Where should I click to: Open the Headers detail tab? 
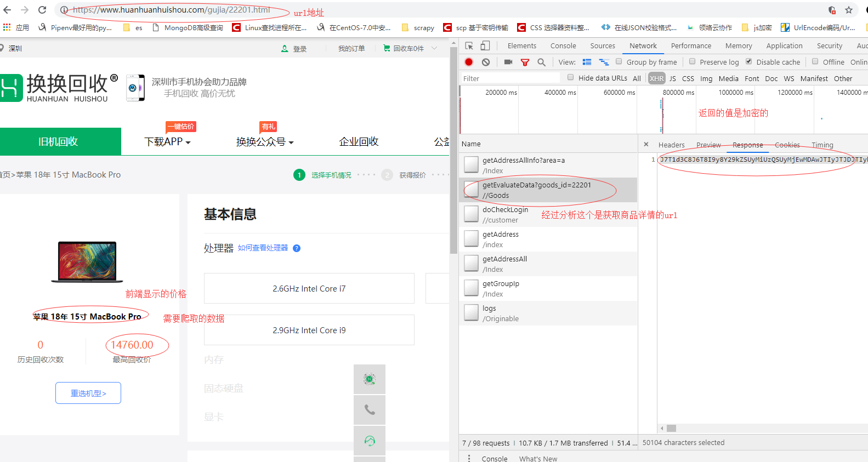click(x=671, y=145)
